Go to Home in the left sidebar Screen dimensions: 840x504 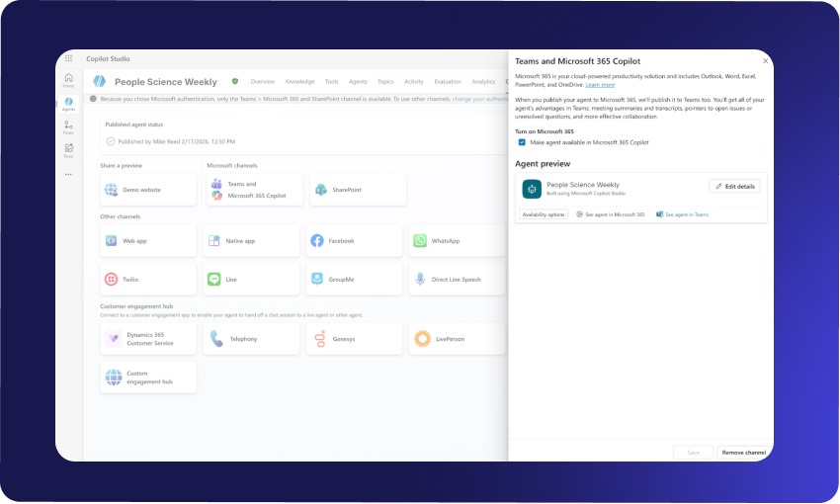click(68, 79)
